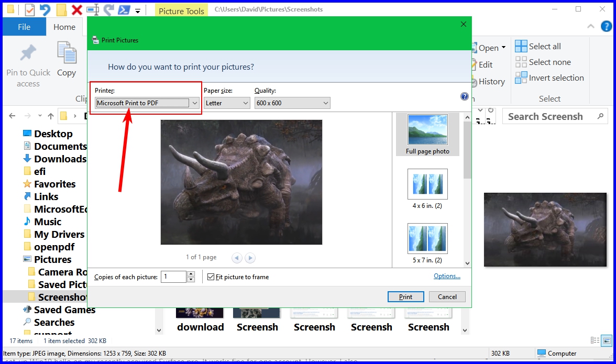Click the Copies of each picture field
This screenshot has width=616, height=364.
click(x=174, y=277)
